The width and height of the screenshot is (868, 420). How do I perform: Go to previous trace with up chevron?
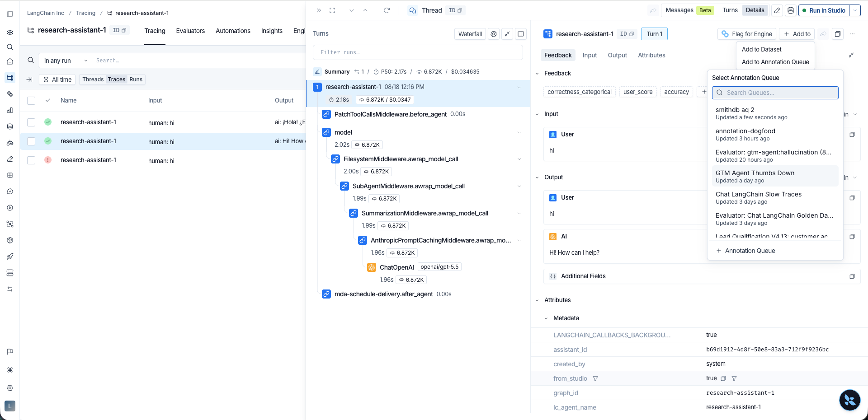[x=365, y=10]
